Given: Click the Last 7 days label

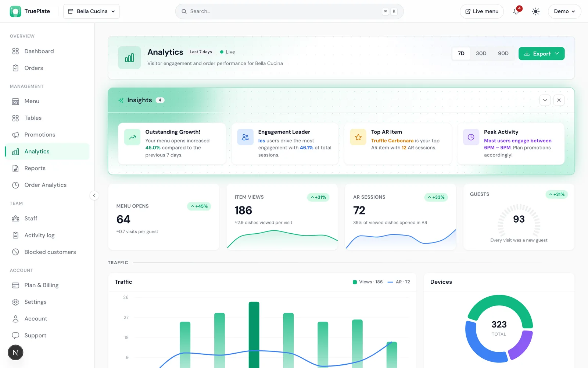Looking at the screenshot, I should [201, 52].
